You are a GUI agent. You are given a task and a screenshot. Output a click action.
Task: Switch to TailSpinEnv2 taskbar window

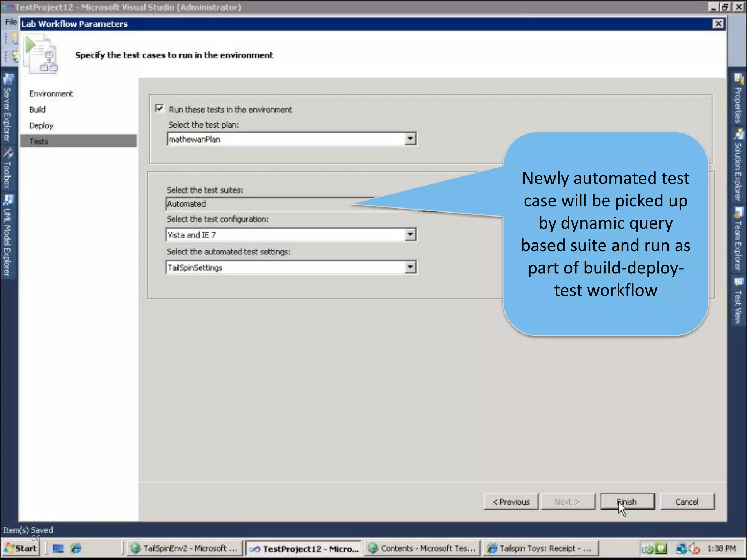(184, 548)
